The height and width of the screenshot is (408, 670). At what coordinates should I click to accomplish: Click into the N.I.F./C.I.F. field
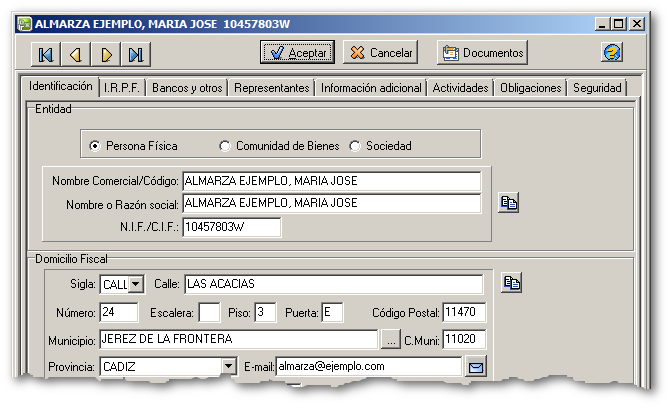231,227
